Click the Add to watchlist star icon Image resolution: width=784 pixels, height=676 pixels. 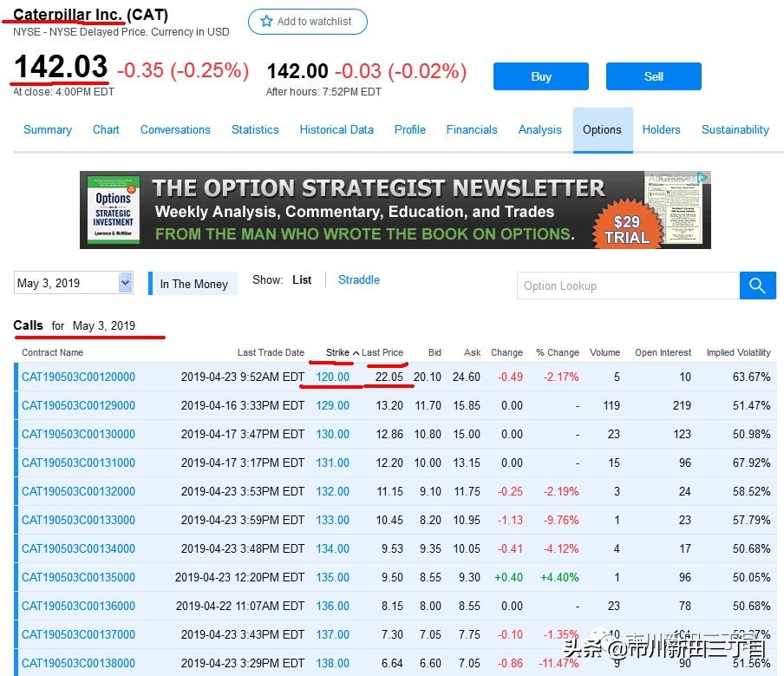[x=266, y=23]
